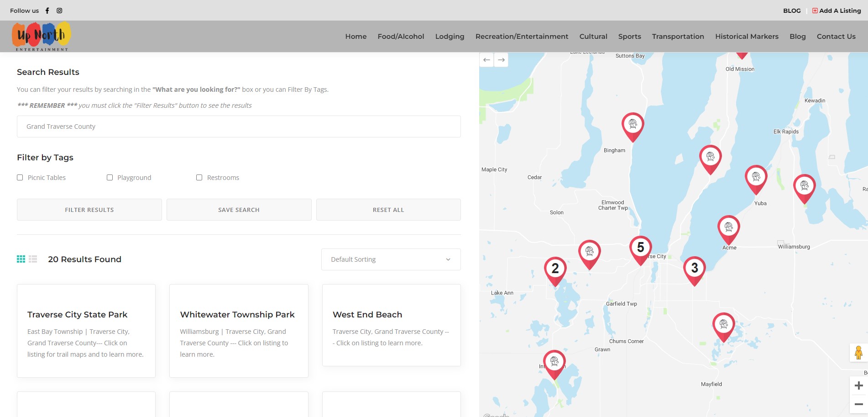Expand the Default Sorting dropdown

tap(391, 259)
